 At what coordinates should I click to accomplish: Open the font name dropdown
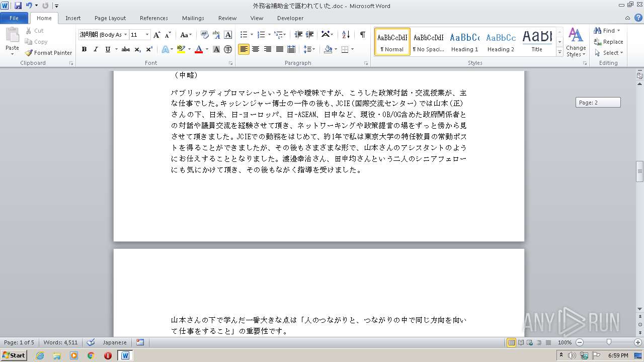(x=126, y=35)
